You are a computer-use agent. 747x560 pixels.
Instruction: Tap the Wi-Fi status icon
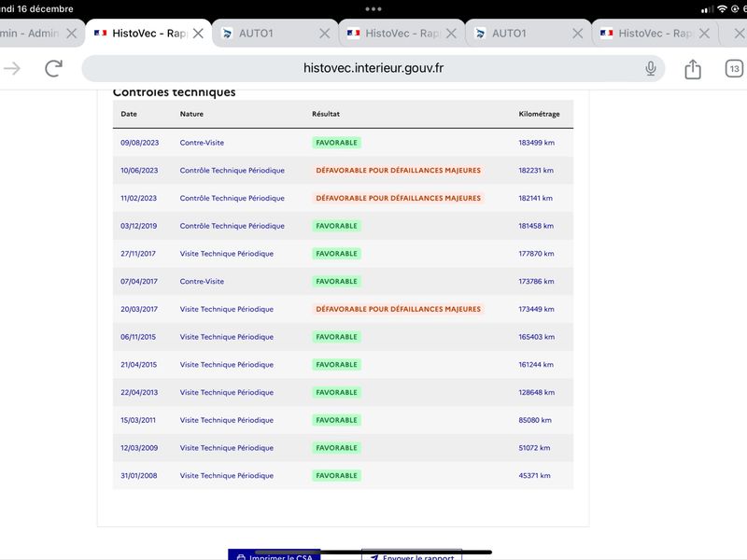coord(722,9)
